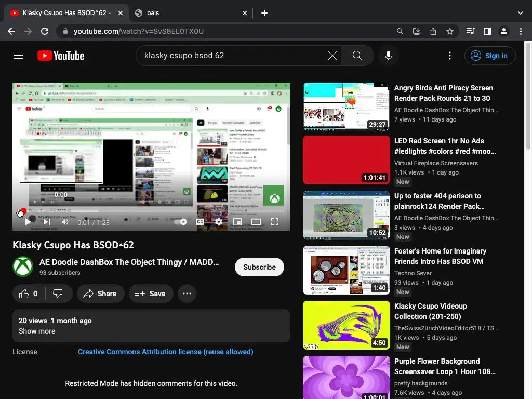Open the Chrome three-dot menu
532x399 pixels.
click(521, 31)
